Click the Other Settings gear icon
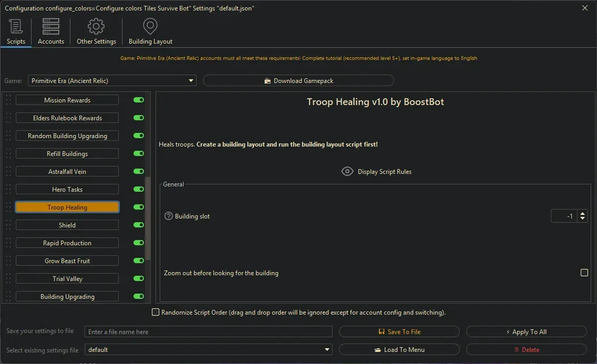The width and height of the screenshot is (597, 364). coord(96,26)
